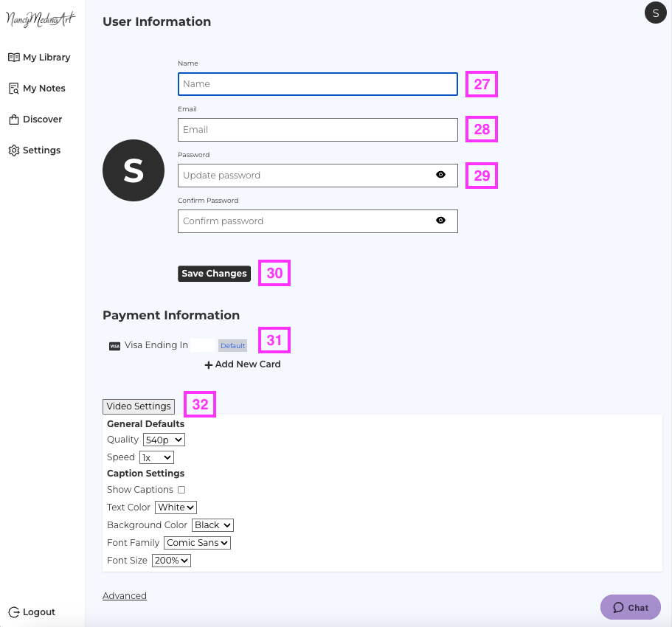672x627 pixels.
Task: Log out using the Logout item
Action: [32, 612]
